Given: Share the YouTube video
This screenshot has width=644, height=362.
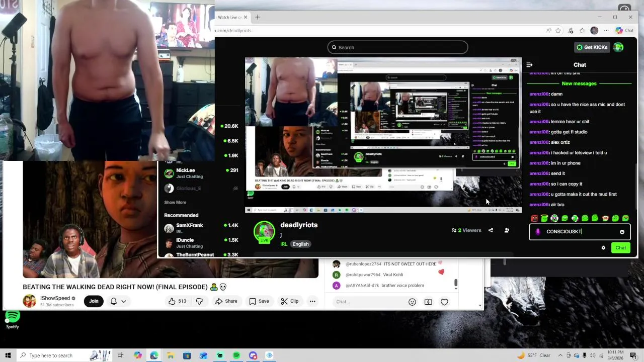Looking at the screenshot, I should [226, 301].
